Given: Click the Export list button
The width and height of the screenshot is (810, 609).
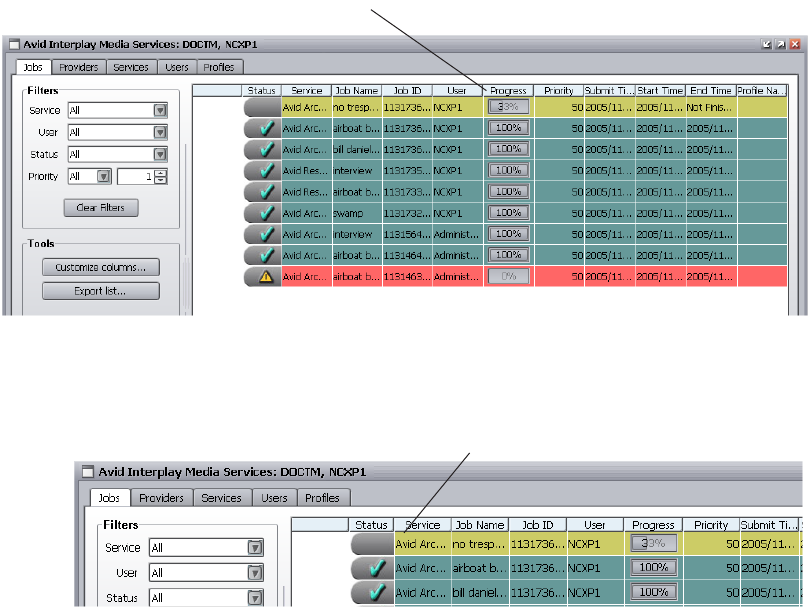Looking at the screenshot, I should pos(101,291).
